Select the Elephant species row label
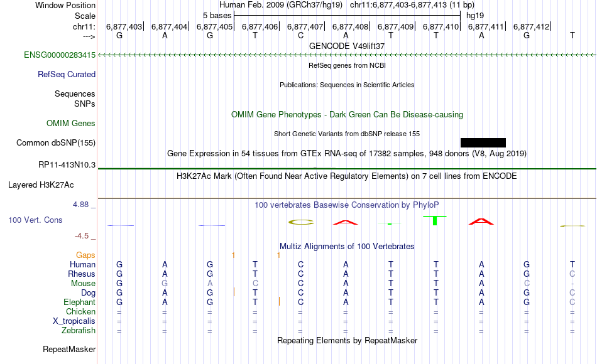 (x=80, y=302)
